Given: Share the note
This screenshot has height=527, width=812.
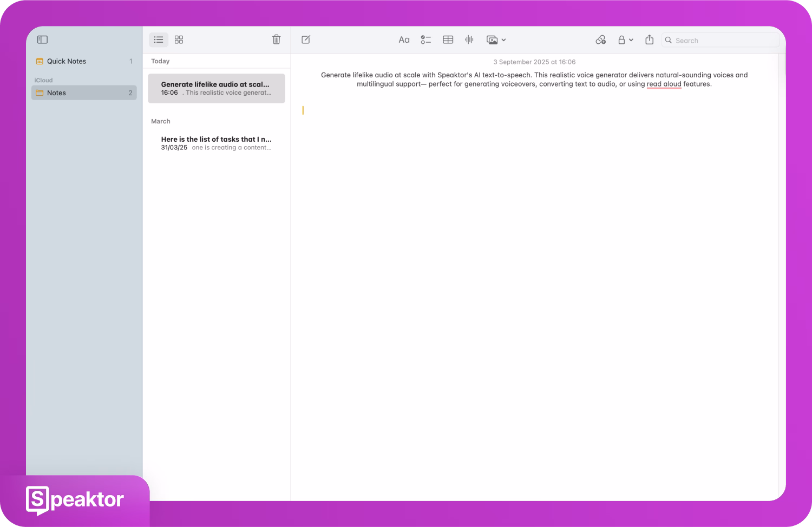Looking at the screenshot, I should (x=650, y=39).
